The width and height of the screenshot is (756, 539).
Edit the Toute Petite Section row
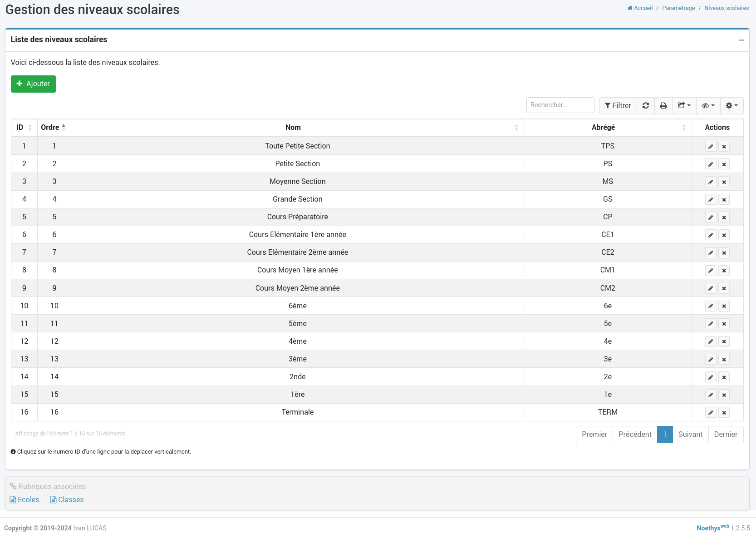[711, 147]
